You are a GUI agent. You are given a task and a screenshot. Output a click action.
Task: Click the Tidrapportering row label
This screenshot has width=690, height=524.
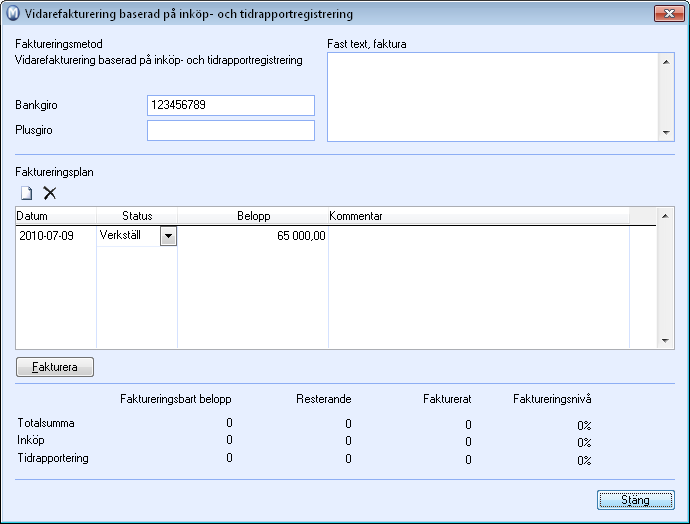[x=53, y=458]
